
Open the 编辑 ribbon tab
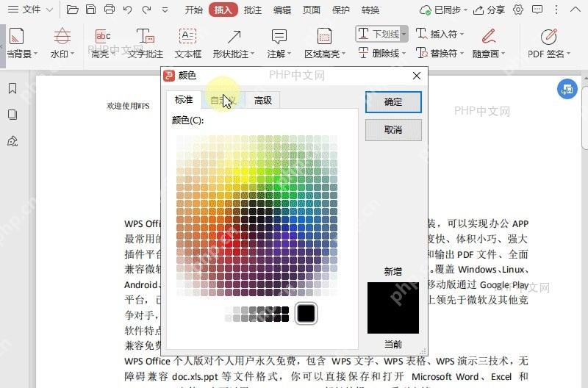pyautogui.click(x=282, y=10)
